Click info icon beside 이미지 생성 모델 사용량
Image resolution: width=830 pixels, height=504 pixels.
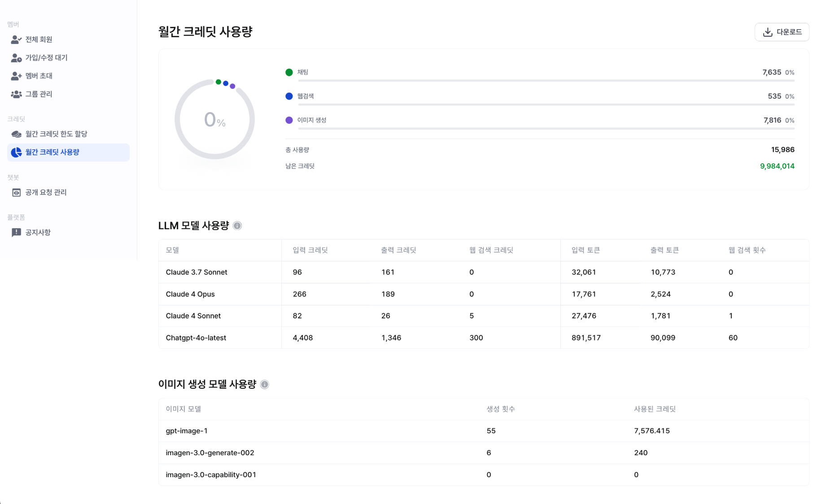(265, 385)
